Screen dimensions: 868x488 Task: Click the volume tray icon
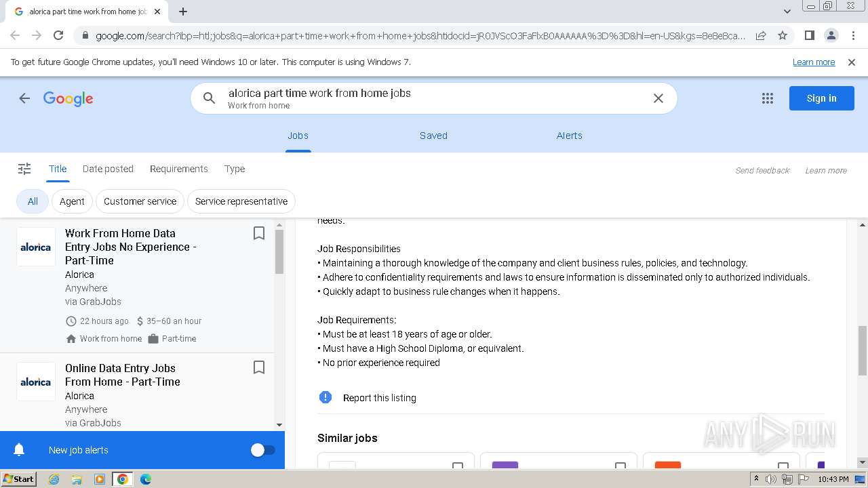click(x=771, y=479)
